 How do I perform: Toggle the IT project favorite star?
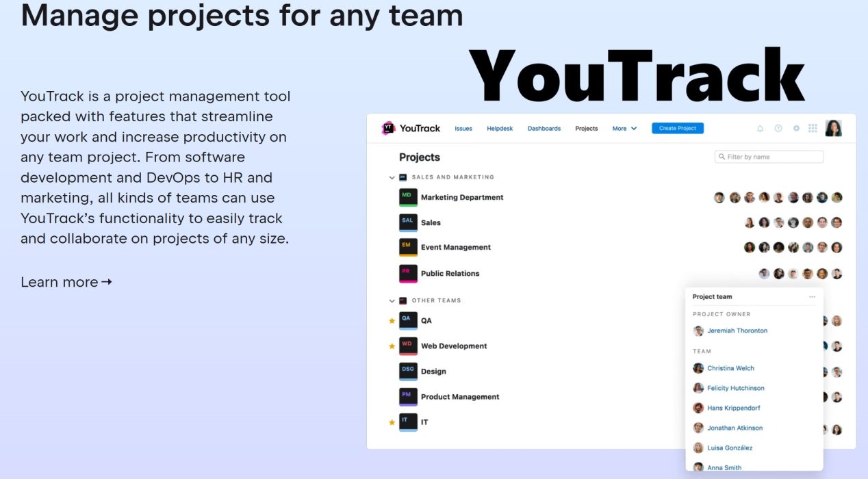click(x=391, y=422)
